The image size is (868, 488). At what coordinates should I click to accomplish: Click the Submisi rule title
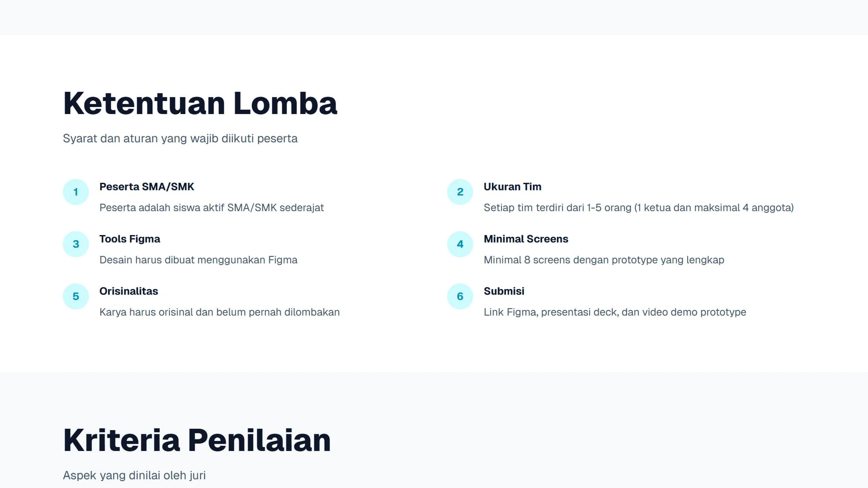point(504,291)
